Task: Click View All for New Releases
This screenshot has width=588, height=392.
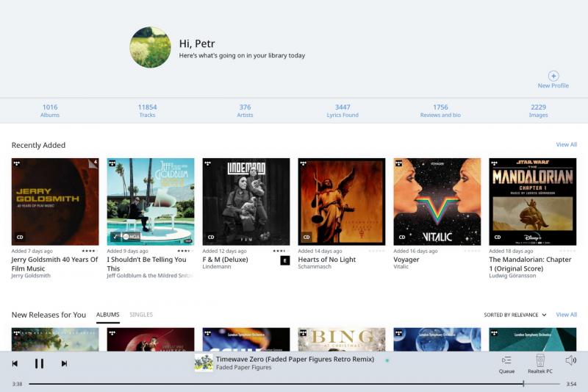Action: pyautogui.click(x=566, y=315)
